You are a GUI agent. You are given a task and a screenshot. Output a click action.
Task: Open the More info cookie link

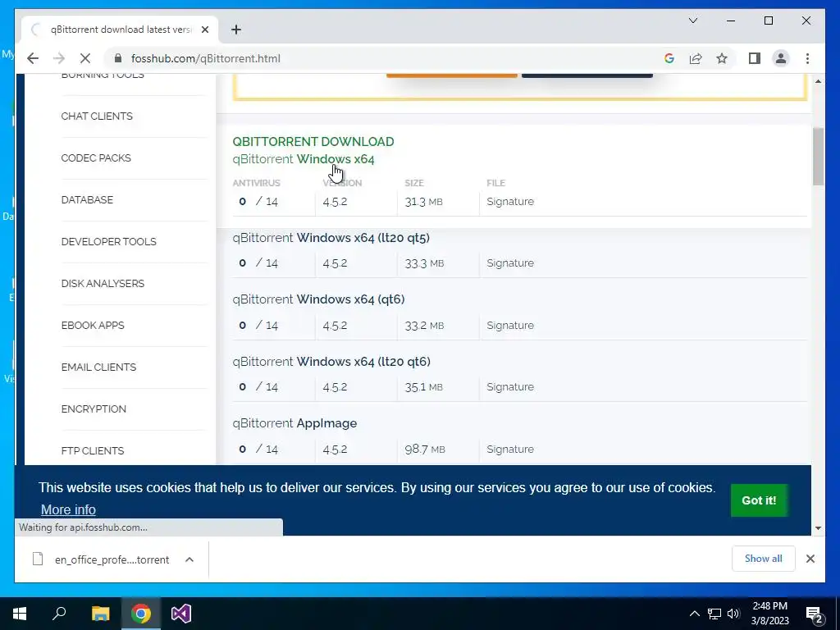[68, 509]
